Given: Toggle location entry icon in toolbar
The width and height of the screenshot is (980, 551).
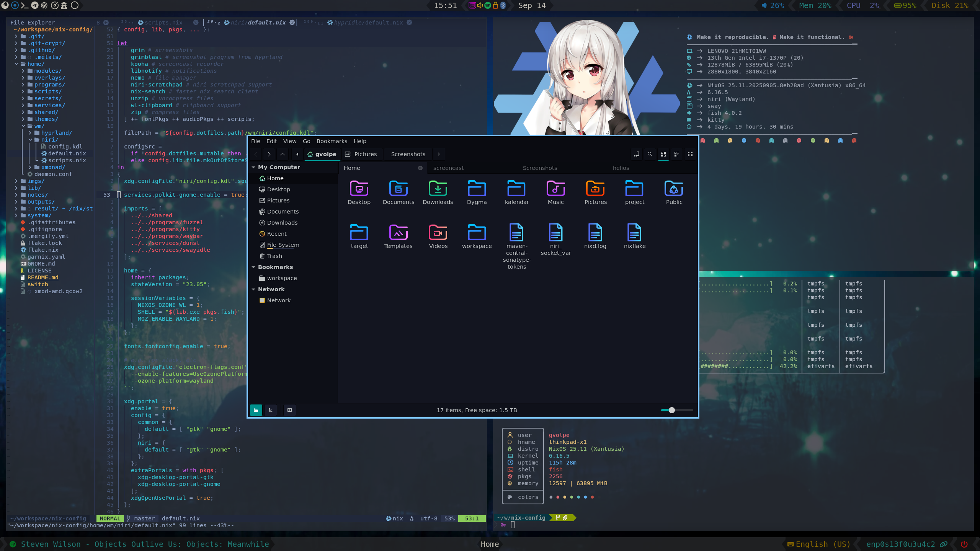Looking at the screenshot, I should (x=636, y=154).
